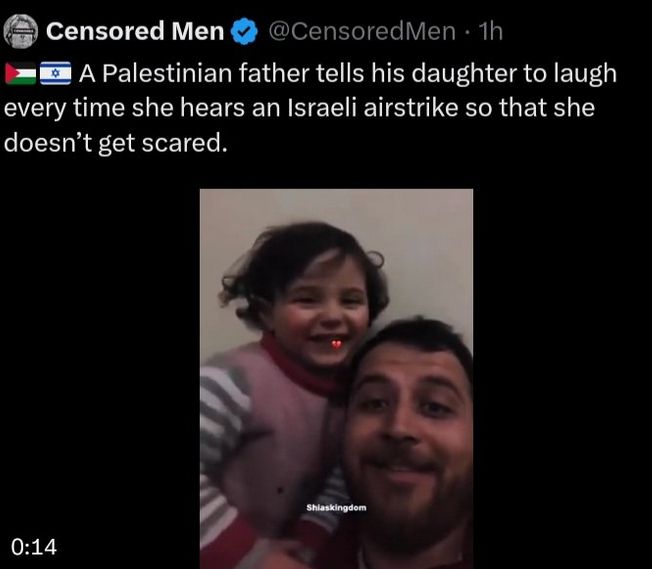Click the blue verified checkmark badge
Image resolution: width=652 pixels, height=569 pixels.
(244, 32)
